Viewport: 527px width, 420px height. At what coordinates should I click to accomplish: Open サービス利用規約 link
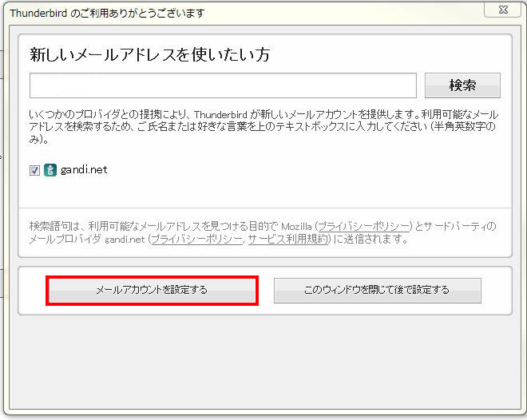288,240
